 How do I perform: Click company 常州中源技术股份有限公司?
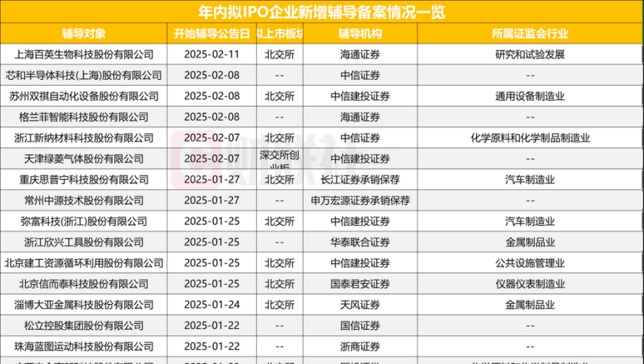(84, 200)
